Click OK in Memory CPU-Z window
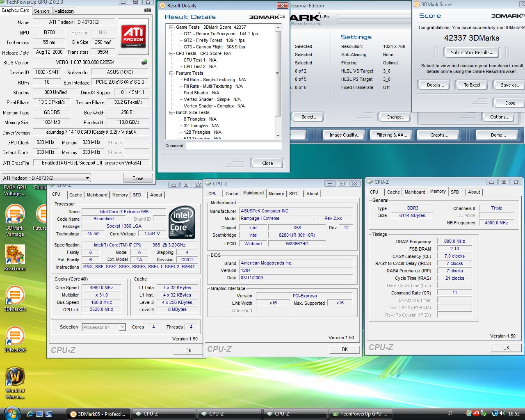Image resolution: width=525 pixels, height=420 pixels. (506, 347)
